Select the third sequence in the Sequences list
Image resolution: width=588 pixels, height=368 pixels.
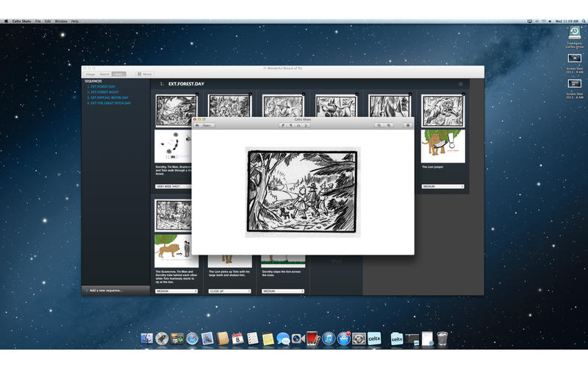click(107, 98)
